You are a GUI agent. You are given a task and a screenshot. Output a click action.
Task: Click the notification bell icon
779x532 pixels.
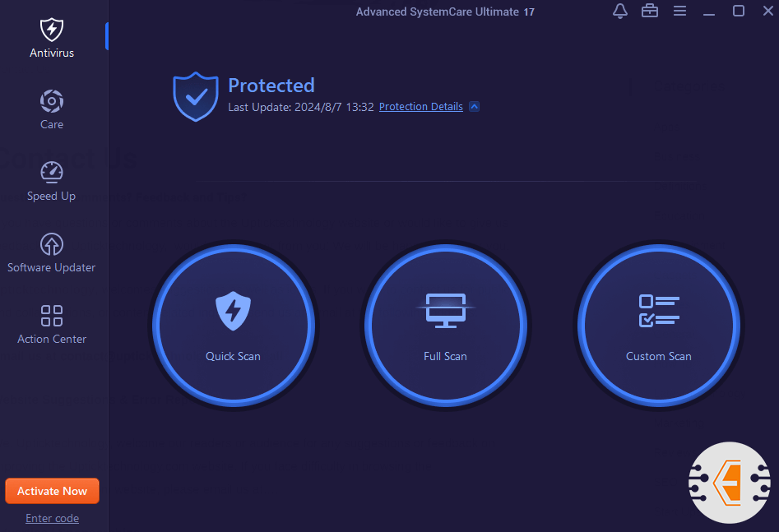pos(620,11)
